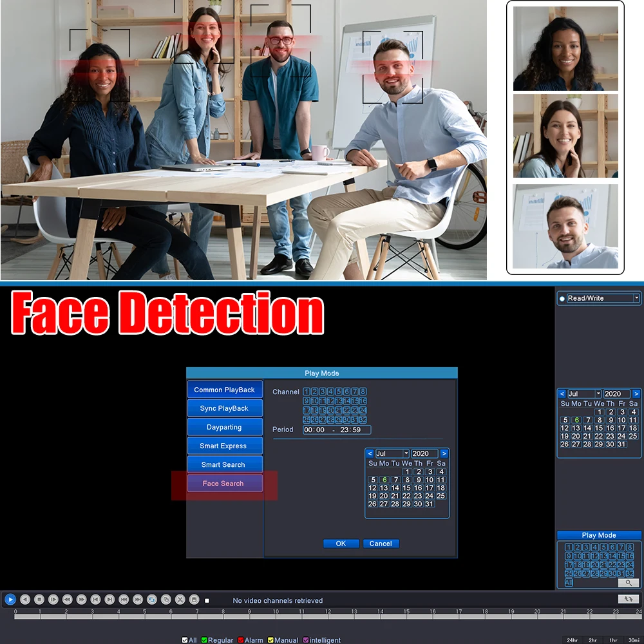This screenshot has height=644, width=644.
Task: Select Smart Search mode
Action: pyautogui.click(x=225, y=464)
